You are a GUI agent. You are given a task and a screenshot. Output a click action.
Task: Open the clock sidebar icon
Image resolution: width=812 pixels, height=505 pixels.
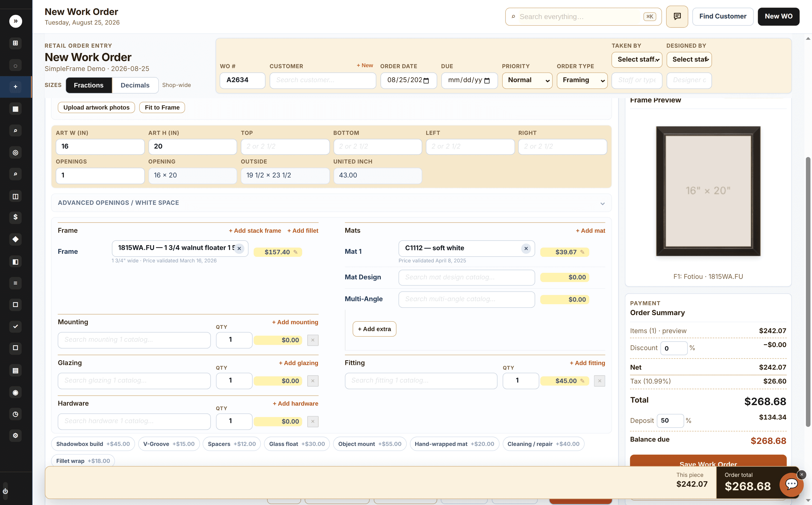coord(15,414)
